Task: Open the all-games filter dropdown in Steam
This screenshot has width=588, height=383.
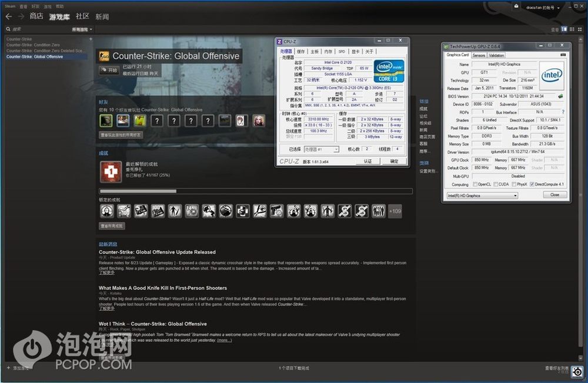Action: point(82,29)
